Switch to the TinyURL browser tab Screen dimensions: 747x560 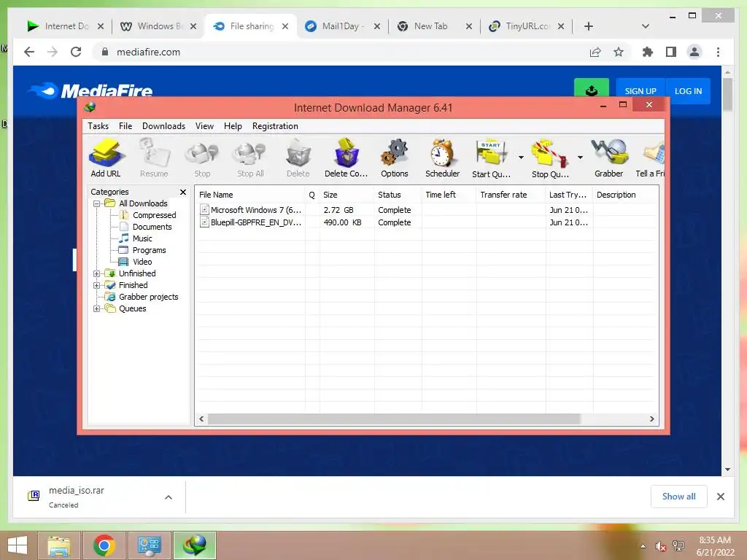coord(527,26)
